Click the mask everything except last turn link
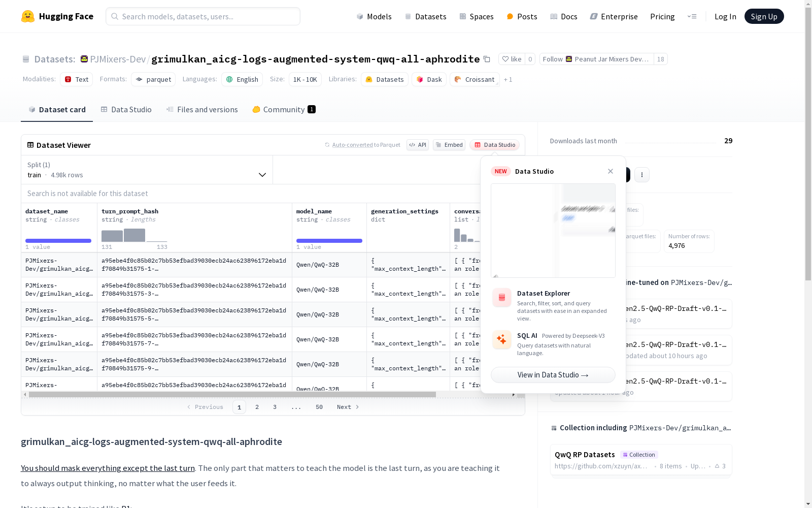The width and height of the screenshot is (812, 508). [108, 468]
